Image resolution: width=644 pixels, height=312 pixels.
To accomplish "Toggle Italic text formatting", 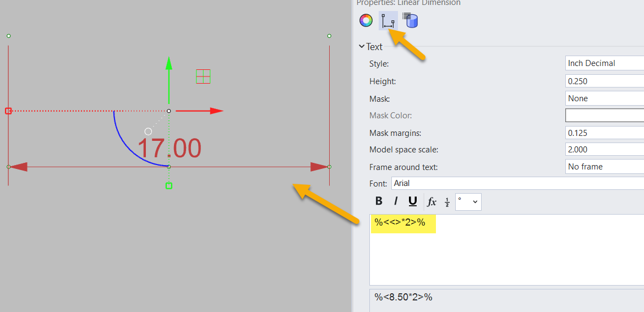I will coord(395,201).
